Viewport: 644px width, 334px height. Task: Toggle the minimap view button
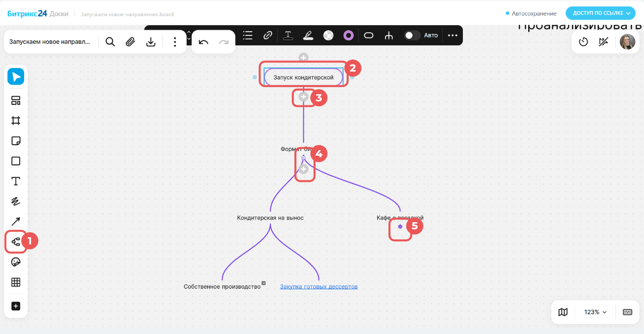point(563,312)
